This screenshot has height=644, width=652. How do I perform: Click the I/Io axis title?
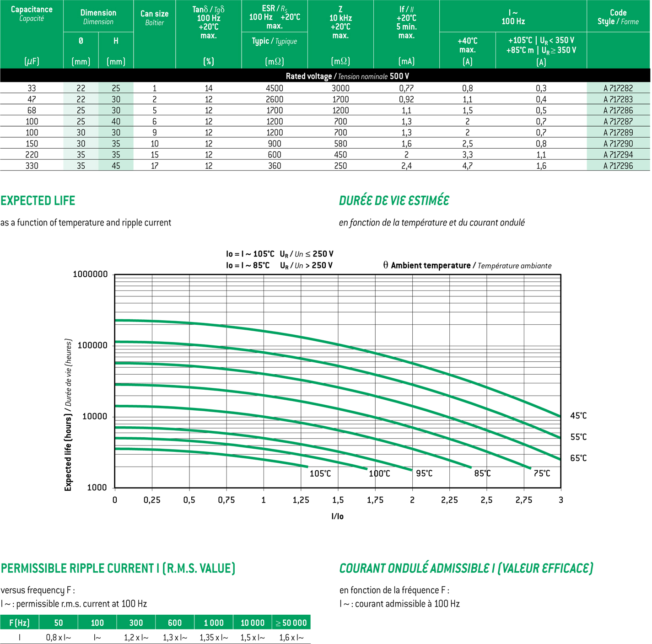click(337, 516)
